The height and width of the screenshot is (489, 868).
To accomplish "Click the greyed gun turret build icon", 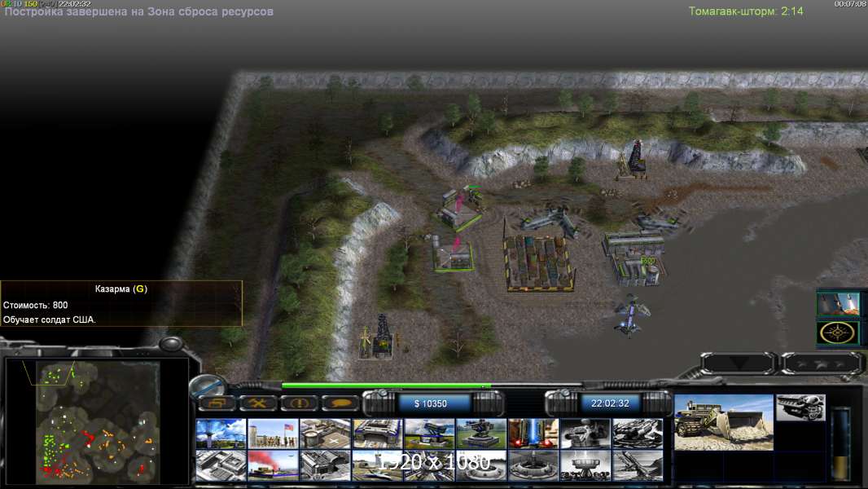I will pyautogui.click(x=585, y=434).
